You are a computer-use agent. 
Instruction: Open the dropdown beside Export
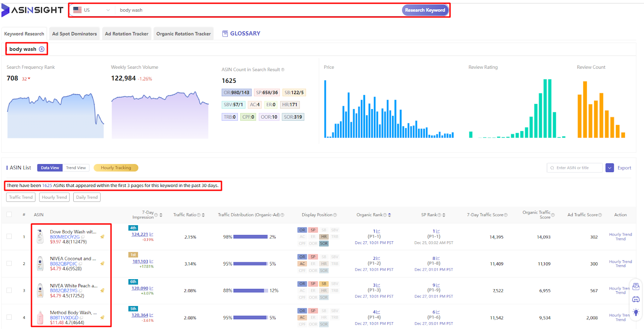pos(610,168)
